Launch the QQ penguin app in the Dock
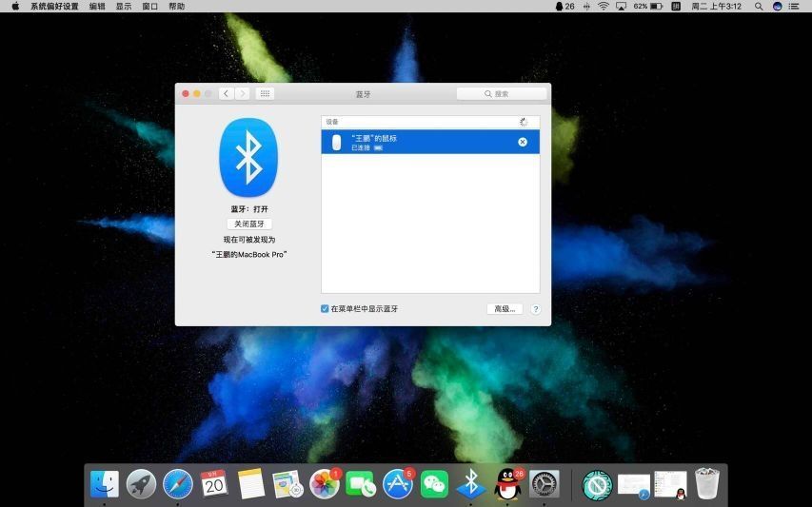 coord(508,484)
